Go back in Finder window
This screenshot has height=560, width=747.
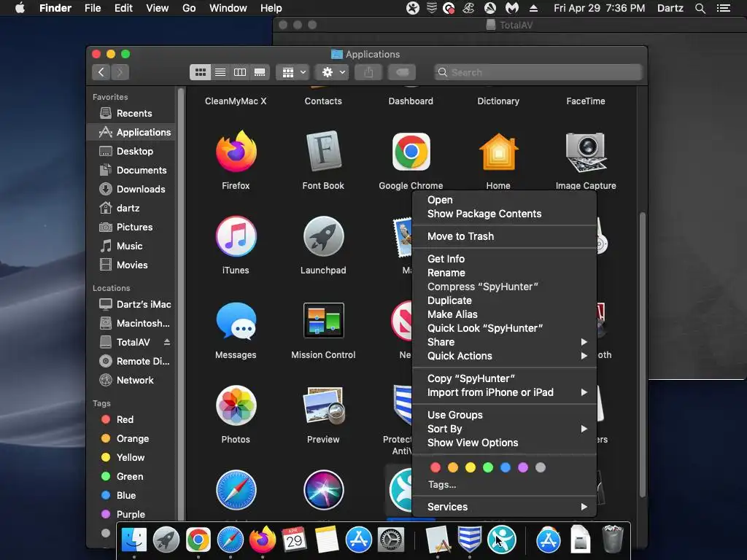click(101, 72)
